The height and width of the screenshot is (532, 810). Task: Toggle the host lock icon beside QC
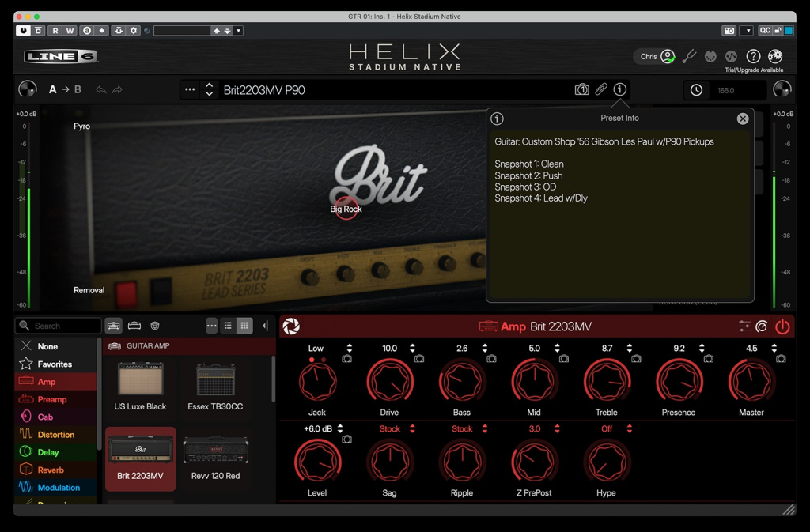778,31
